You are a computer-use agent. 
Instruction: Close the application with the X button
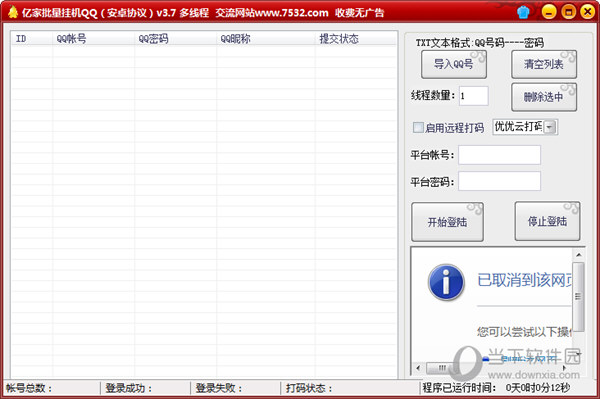[587, 12]
